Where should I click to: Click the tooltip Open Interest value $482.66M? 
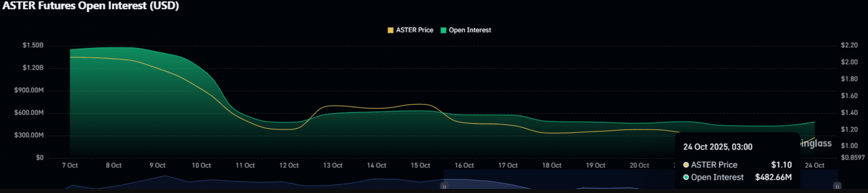tap(773, 177)
